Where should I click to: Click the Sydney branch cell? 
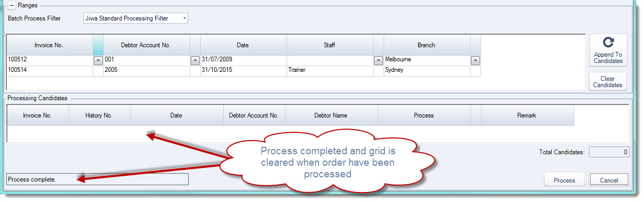click(x=427, y=70)
